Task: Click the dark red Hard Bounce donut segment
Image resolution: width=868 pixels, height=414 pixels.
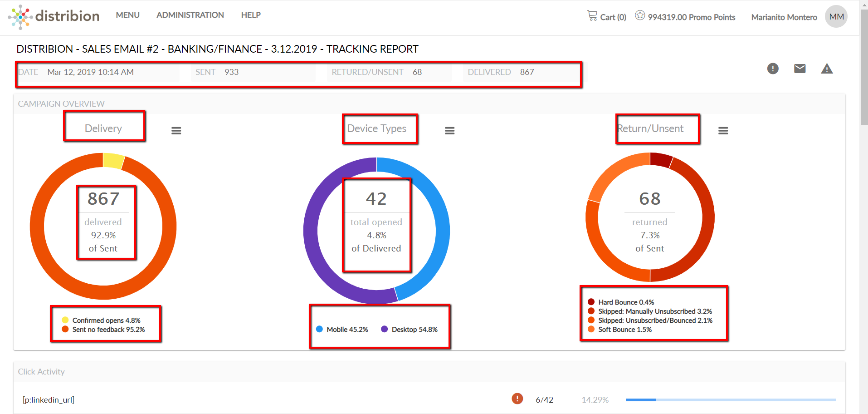Action: coord(660,160)
